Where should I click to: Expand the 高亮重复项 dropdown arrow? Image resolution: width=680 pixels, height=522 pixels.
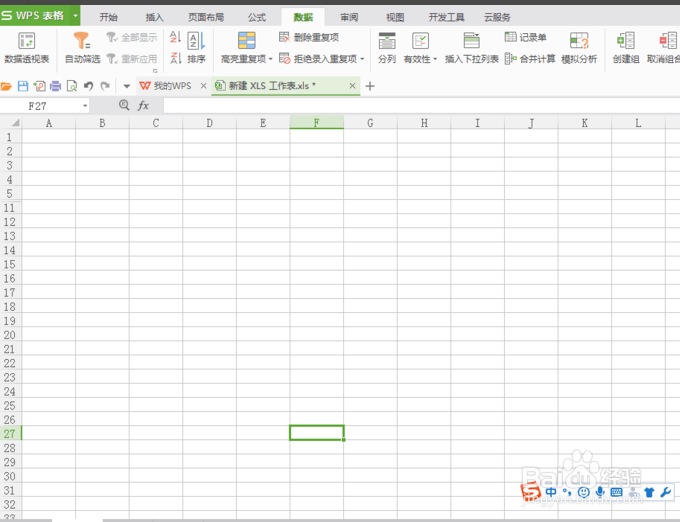point(270,59)
